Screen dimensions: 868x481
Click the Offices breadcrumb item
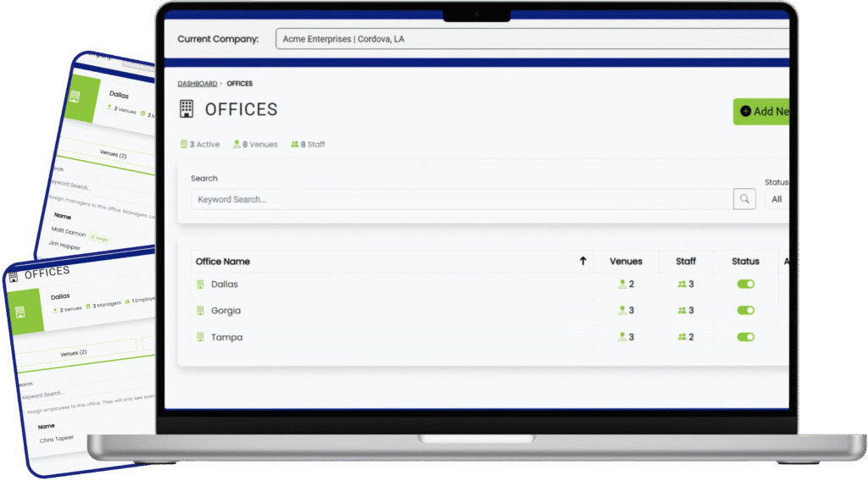pyautogui.click(x=240, y=84)
